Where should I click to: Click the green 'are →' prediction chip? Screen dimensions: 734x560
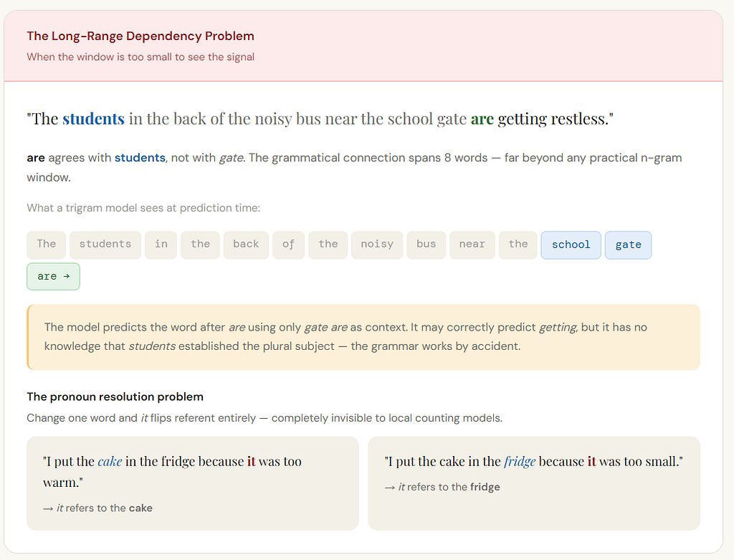pos(53,277)
